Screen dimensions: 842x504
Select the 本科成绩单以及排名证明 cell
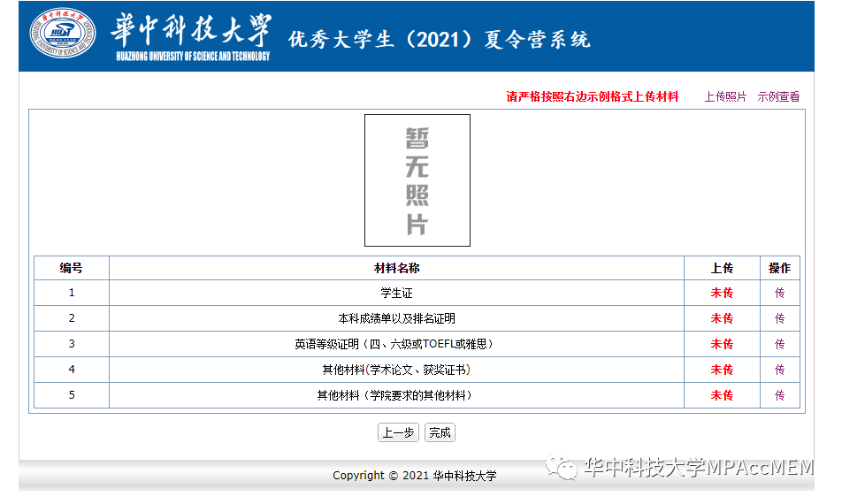pyautogui.click(x=396, y=318)
